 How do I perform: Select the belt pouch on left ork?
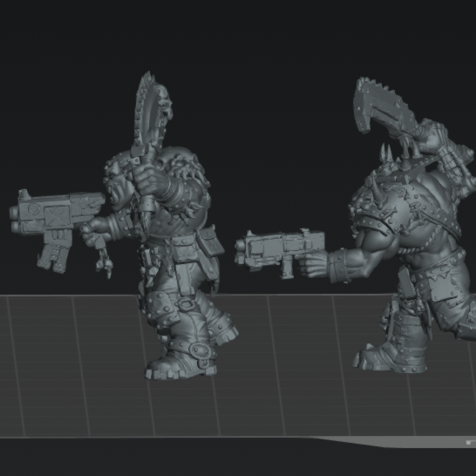pos(210,241)
